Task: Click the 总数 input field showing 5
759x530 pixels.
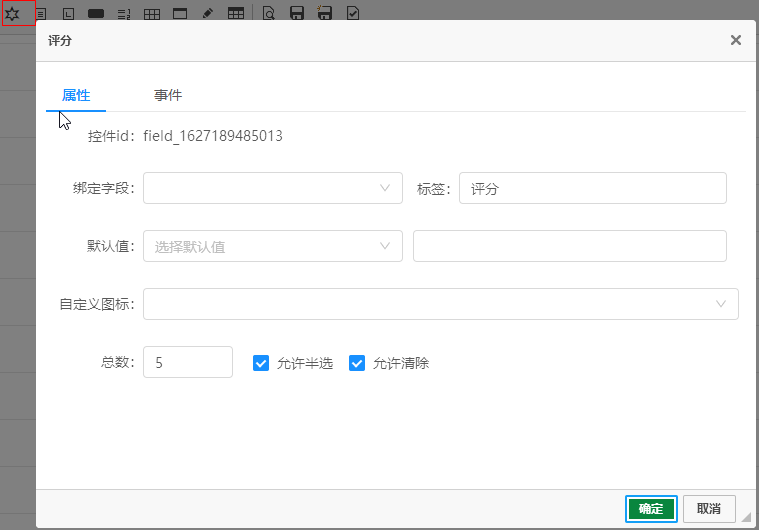Action: point(188,362)
